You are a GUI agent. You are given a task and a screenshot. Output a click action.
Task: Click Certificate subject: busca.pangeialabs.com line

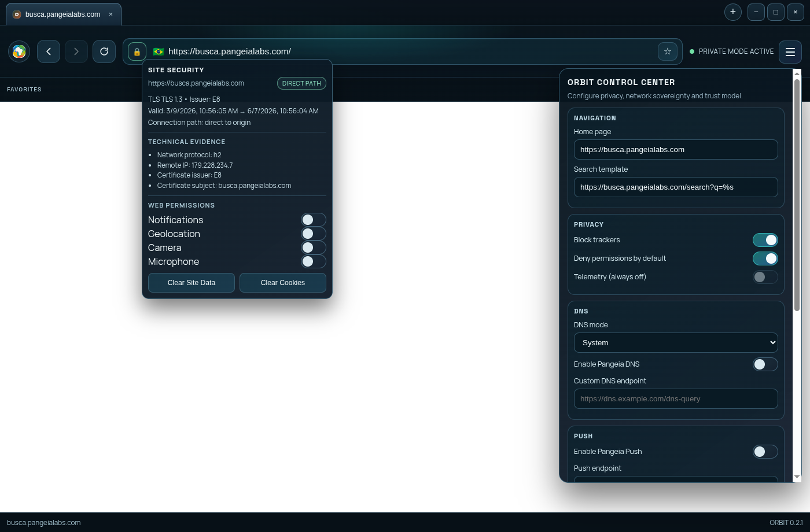(x=224, y=186)
